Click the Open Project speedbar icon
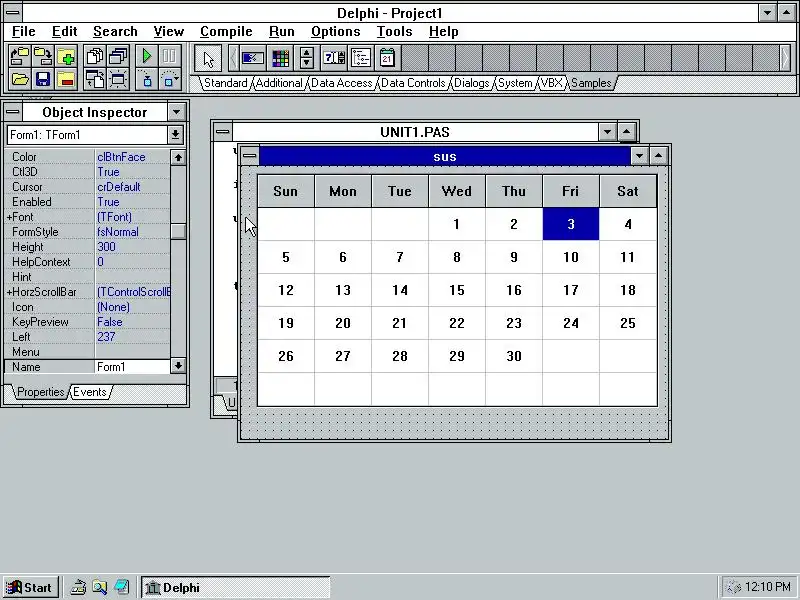The height and width of the screenshot is (600, 800). click(19, 57)
